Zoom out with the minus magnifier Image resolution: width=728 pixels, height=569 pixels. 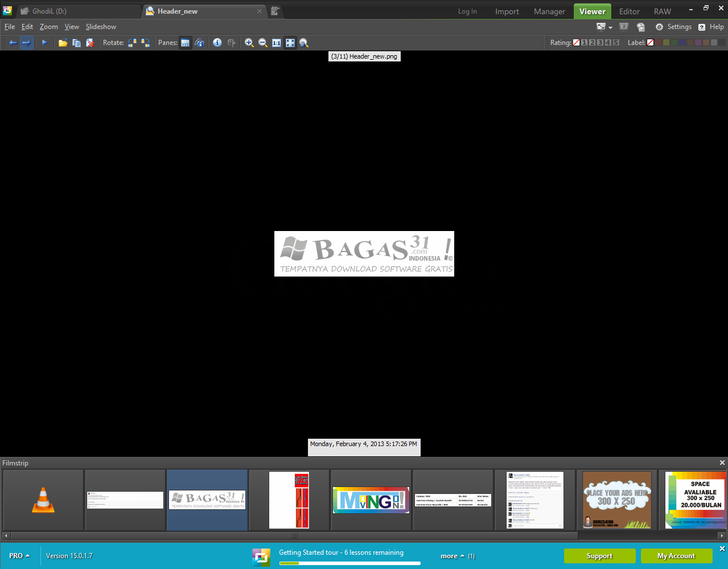pos(263,43)
